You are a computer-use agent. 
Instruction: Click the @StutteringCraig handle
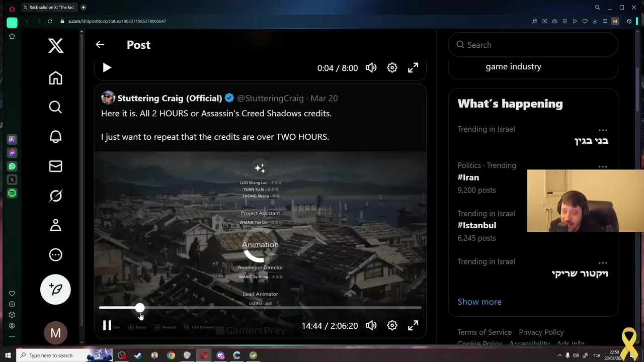click(x=270, y=98)
